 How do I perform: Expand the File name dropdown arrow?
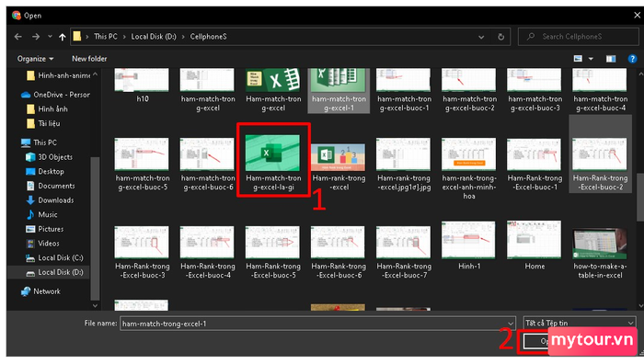pos(511,324)
